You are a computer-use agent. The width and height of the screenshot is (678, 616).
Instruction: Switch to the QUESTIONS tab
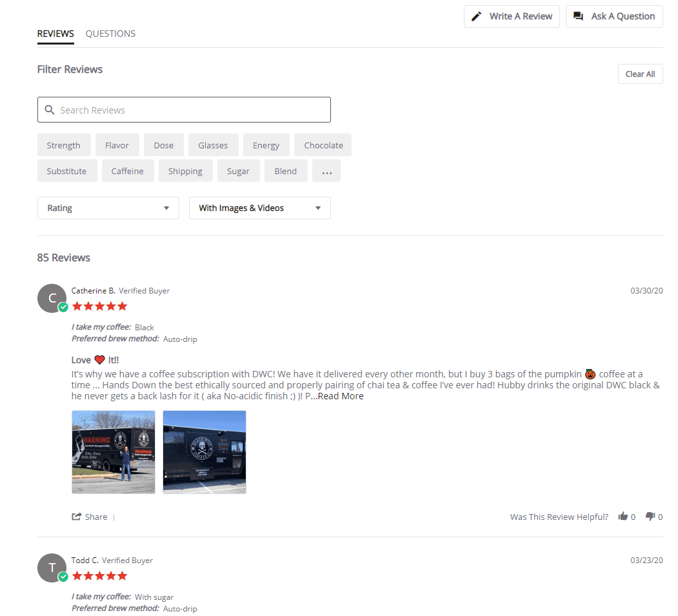(110, 34)
